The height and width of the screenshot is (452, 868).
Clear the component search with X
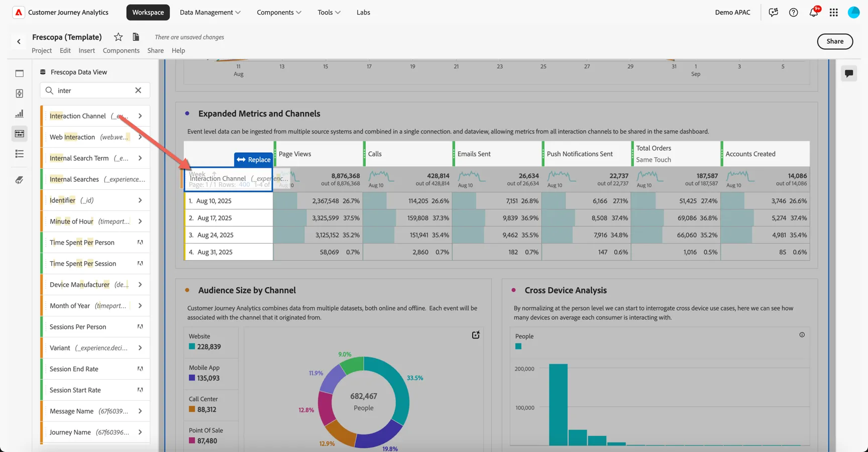(138, 90)
